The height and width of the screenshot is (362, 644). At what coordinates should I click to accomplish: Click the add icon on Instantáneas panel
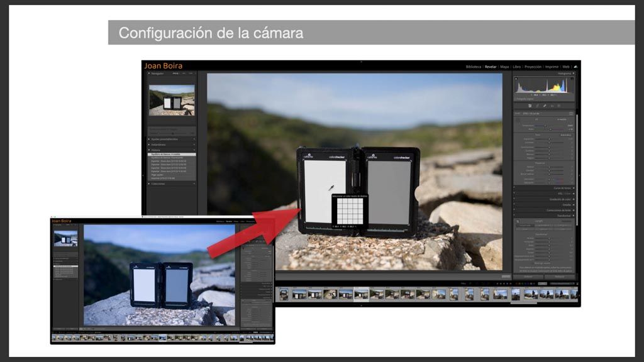194,145
